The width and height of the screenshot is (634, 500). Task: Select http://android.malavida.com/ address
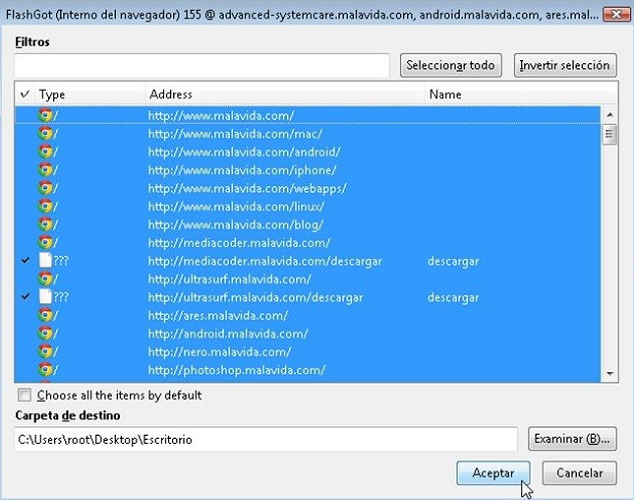tap(228, 333)
